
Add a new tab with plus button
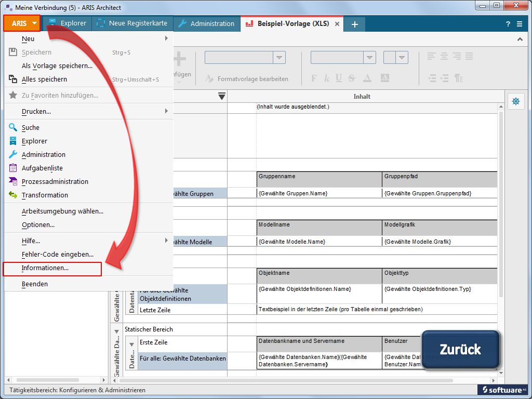tap(354, 24)
